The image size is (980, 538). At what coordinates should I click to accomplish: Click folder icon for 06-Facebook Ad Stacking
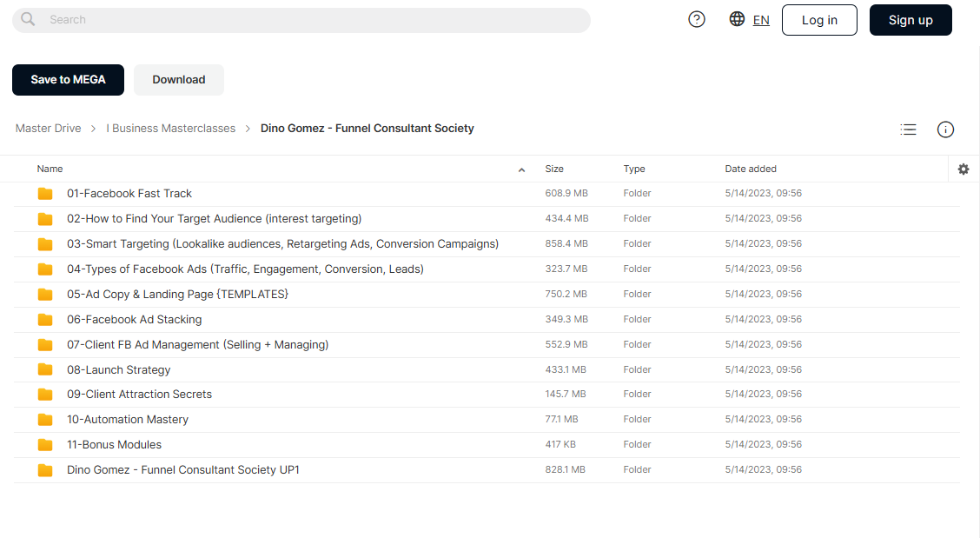coord(45,320)
